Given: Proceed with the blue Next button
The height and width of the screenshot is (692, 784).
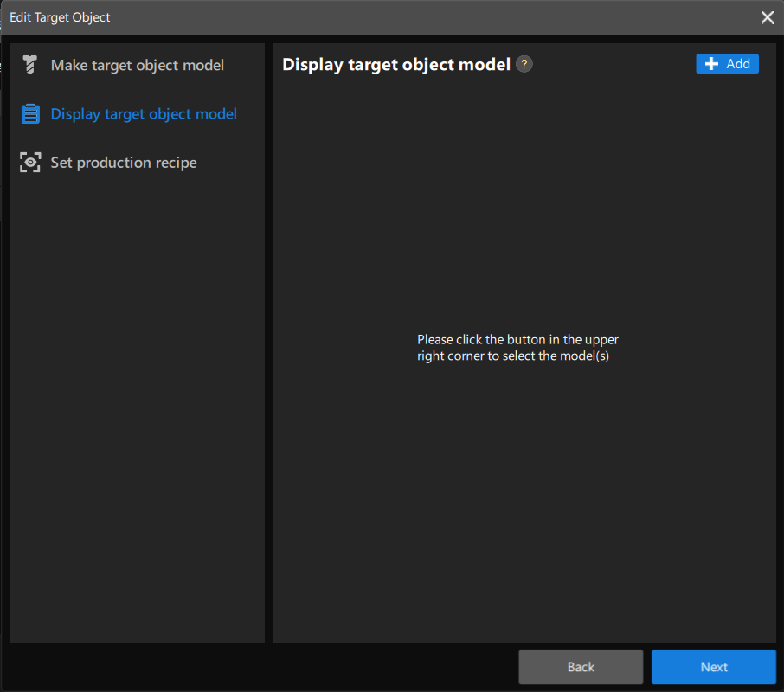Looking at the screenshot, I should [713, 667].
